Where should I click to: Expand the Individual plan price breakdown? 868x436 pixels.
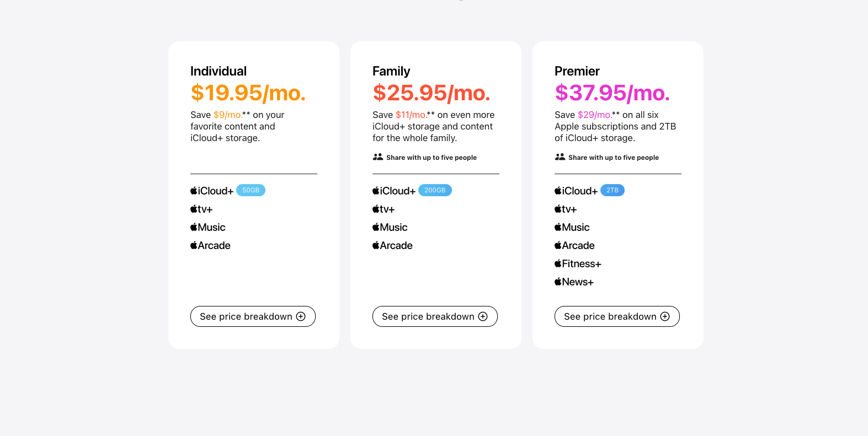(252, 316)
